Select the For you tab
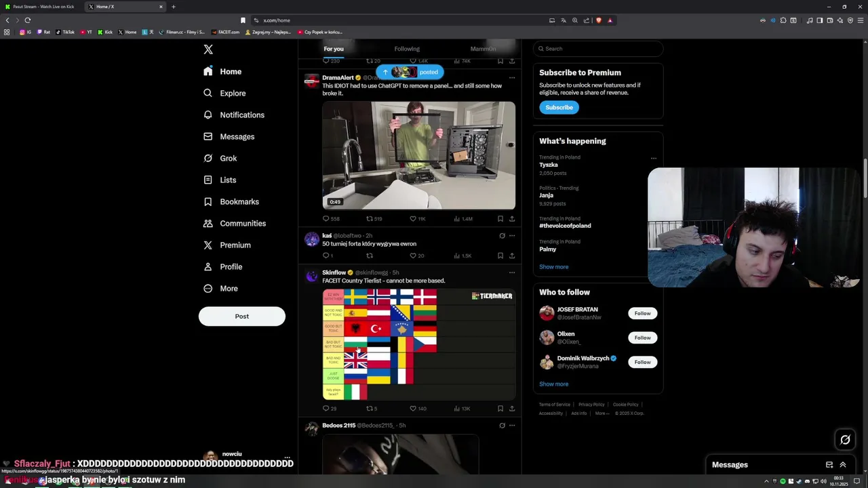This screenshot has width=868, height=488. pyautogui.click(x=334, y=49)
